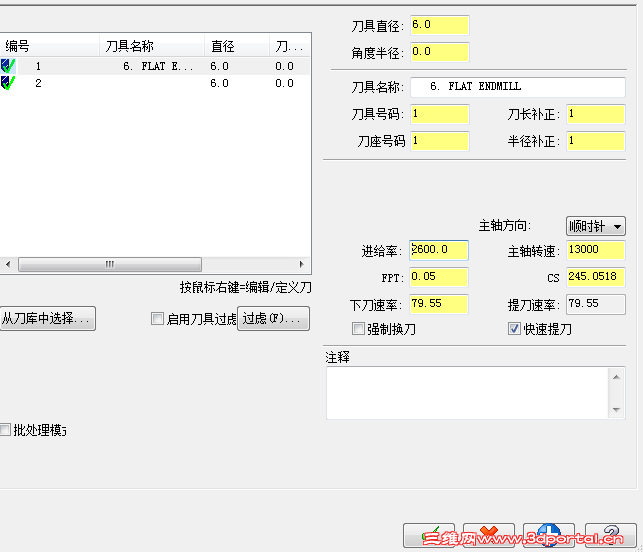Image resolution: width=643 pixels, height=552 pixels.
Task: Open help with the question mark button
Action: [x=611, y=535]
